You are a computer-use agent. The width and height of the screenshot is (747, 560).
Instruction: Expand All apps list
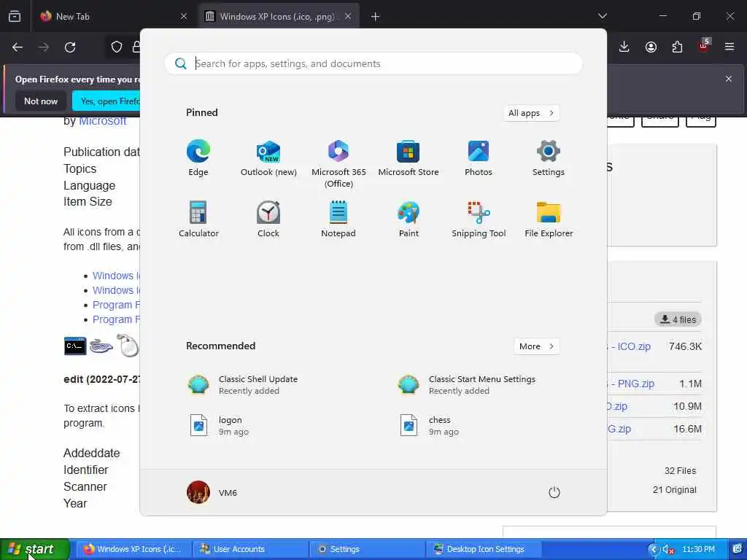[531, 113]
